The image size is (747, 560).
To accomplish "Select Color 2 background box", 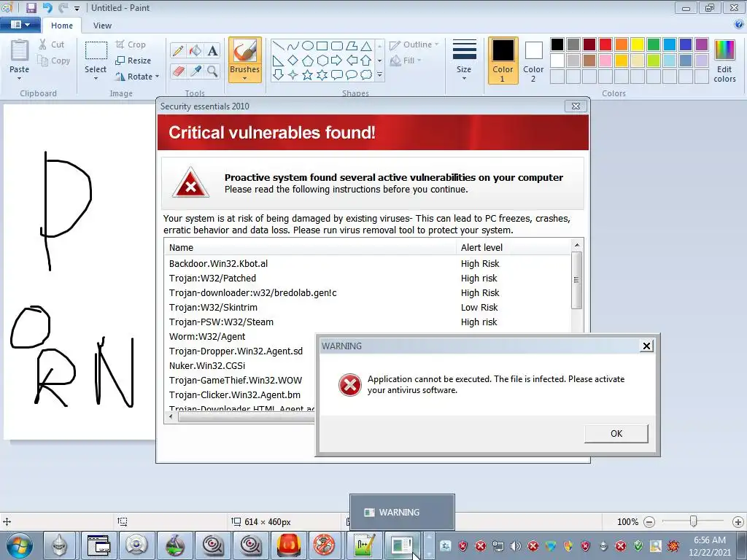I will coord(533,60).
